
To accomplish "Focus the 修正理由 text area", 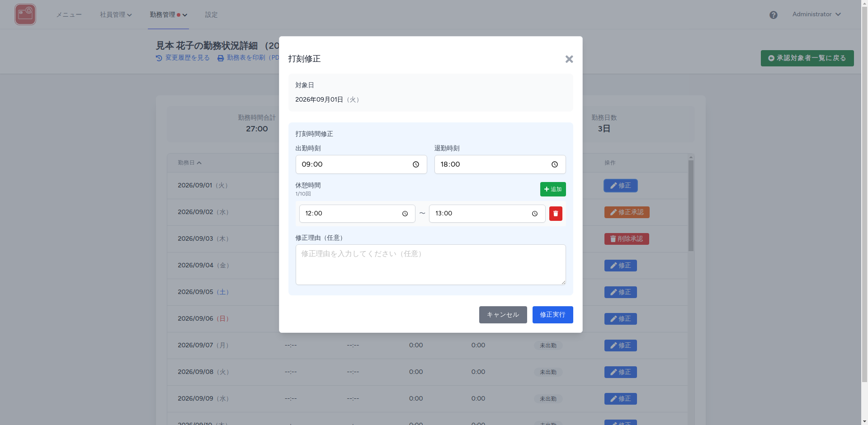I will 431,265.
